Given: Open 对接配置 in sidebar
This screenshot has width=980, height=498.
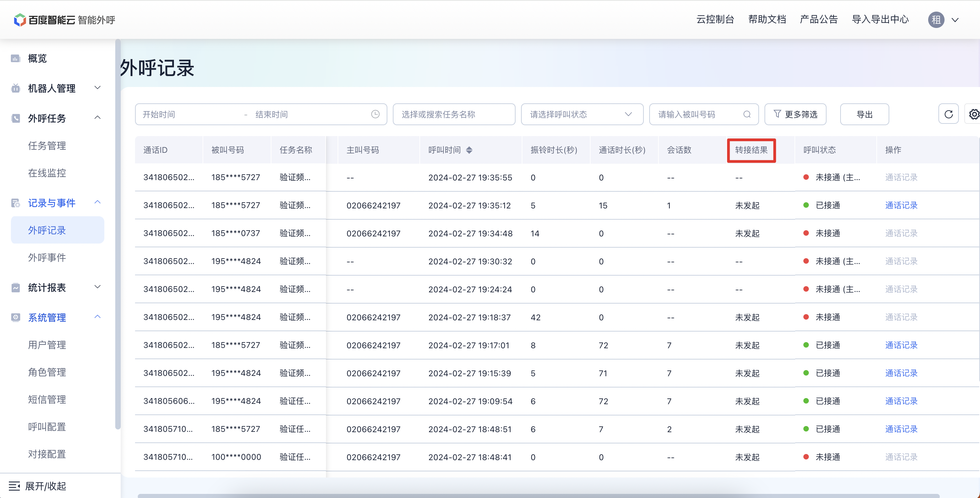Looking at the screenshot, I should tap(47, 454).
